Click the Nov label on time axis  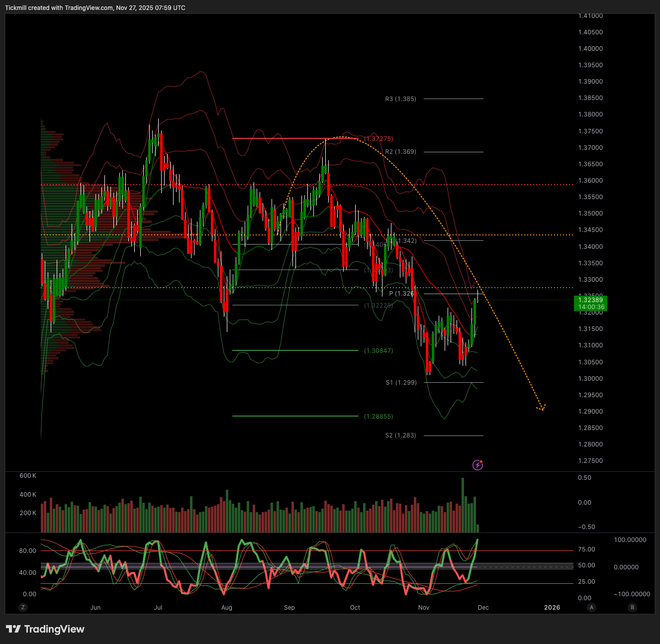(423, 607)
